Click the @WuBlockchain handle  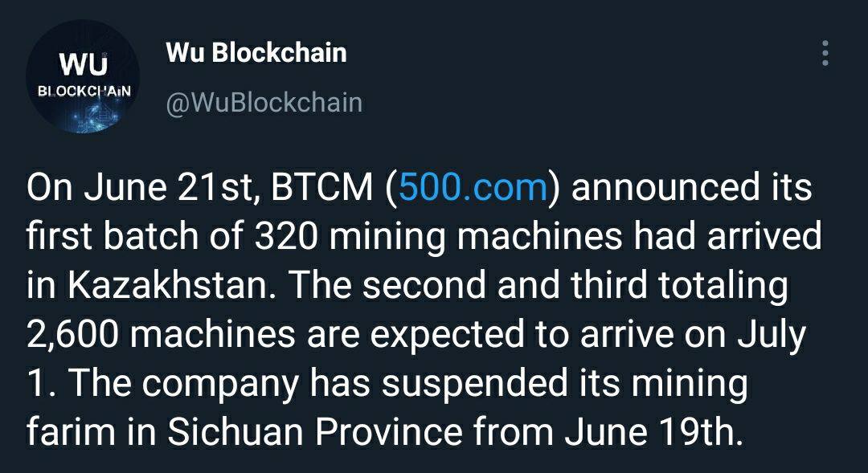coord(264,103)
